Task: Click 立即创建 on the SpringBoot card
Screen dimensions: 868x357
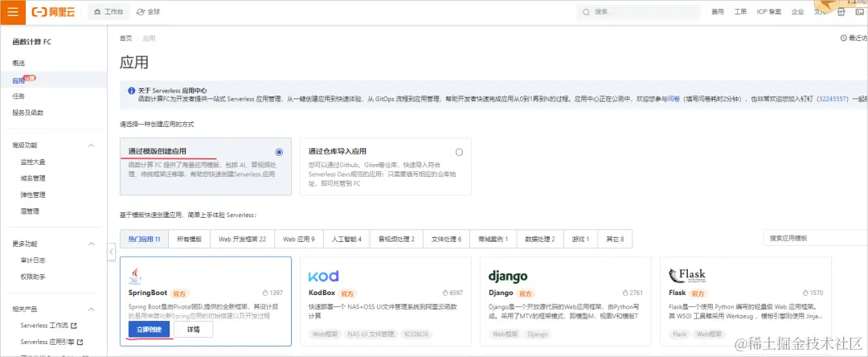Action: tap(149, 330)
